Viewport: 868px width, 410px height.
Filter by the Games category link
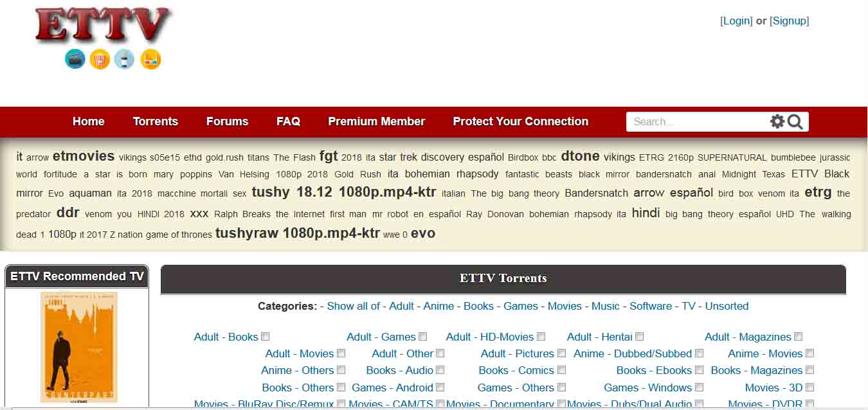point(521,306)
